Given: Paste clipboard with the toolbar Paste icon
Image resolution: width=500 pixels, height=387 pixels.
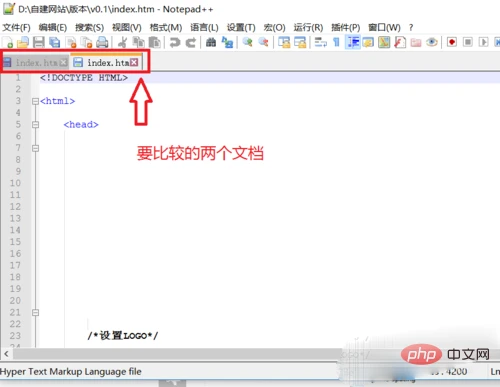Looking at the screenshot, I should coord(154,42).
